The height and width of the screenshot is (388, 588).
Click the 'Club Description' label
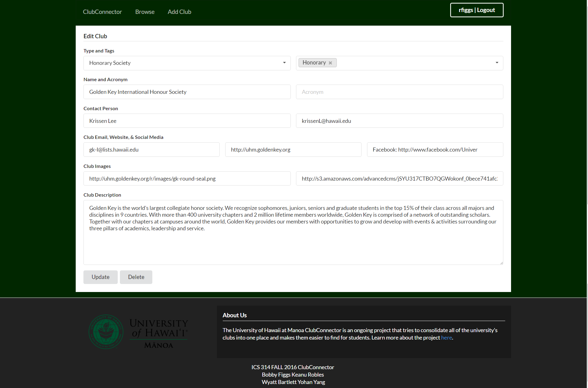point(102,195)
